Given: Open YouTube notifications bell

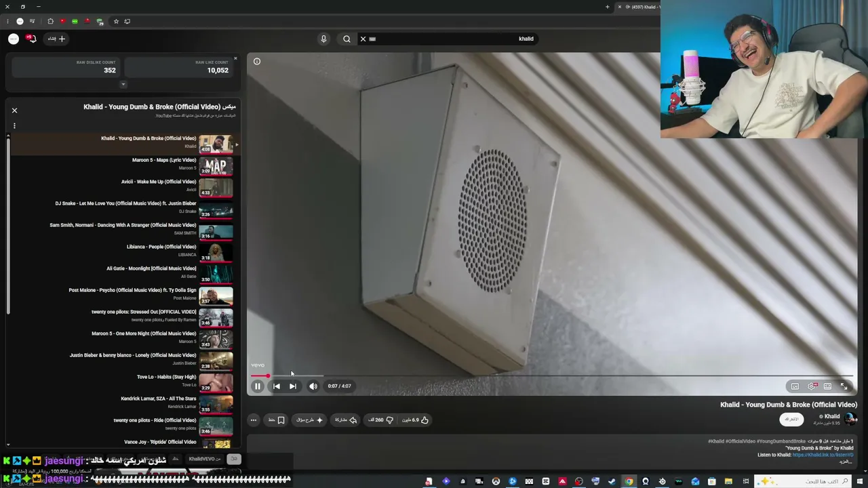Looking at the screenshot, I should click(31, 39).
